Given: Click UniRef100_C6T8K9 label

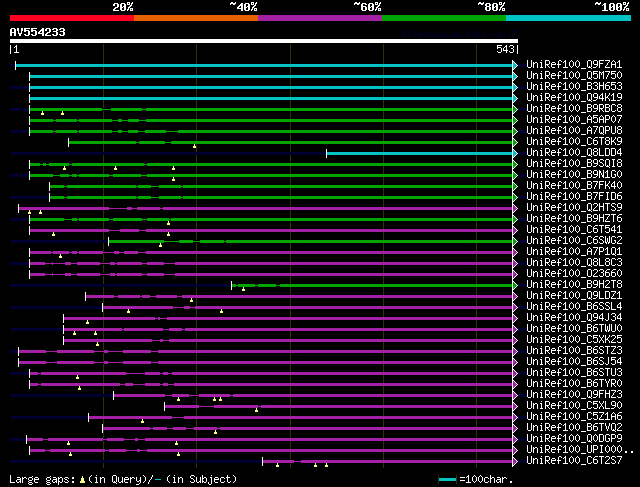Looking at the screenshot, I should pyautogui.click(x=574, y=142).
